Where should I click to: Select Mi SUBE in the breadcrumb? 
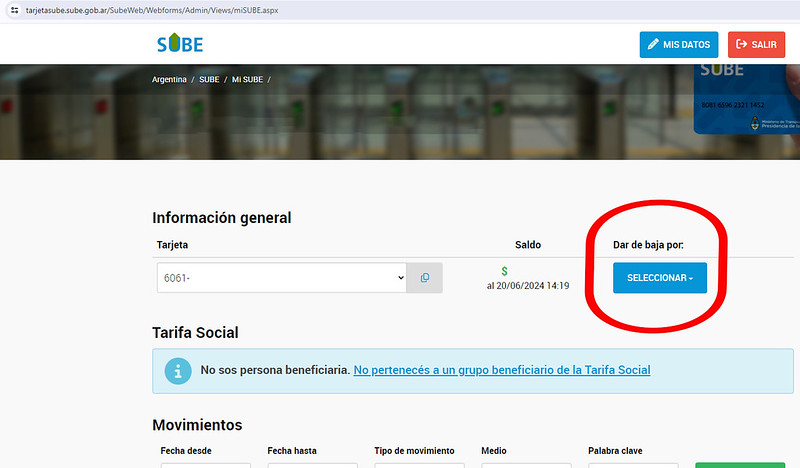click(x=247, y=79)
